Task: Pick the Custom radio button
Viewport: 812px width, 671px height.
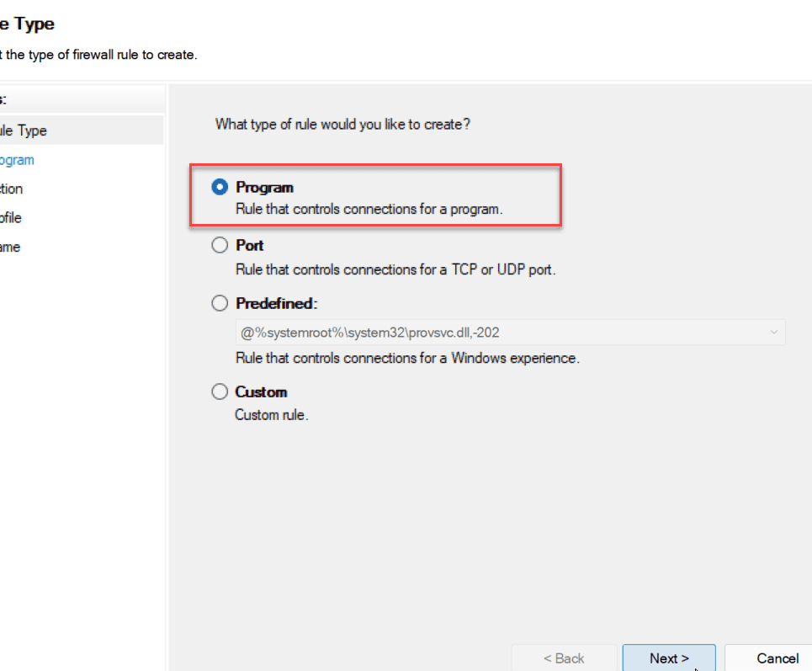Action: point(220,392)
